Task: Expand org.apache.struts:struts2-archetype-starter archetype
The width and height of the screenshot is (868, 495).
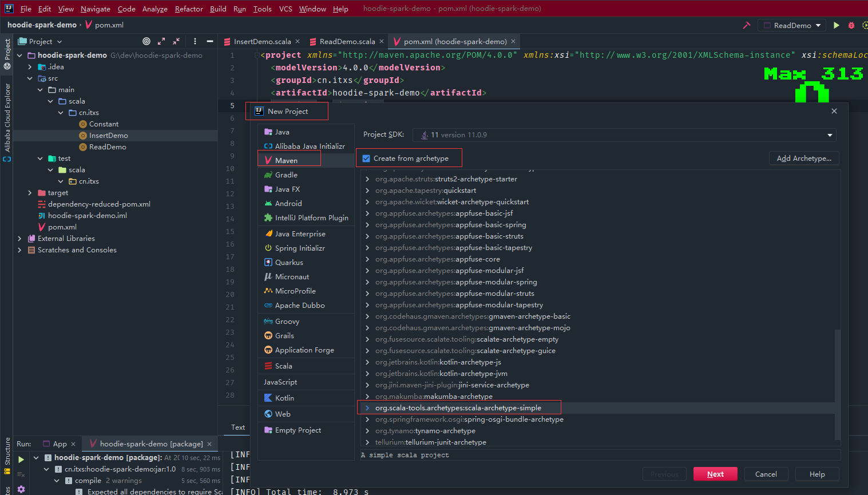Action: pos(367,179)
